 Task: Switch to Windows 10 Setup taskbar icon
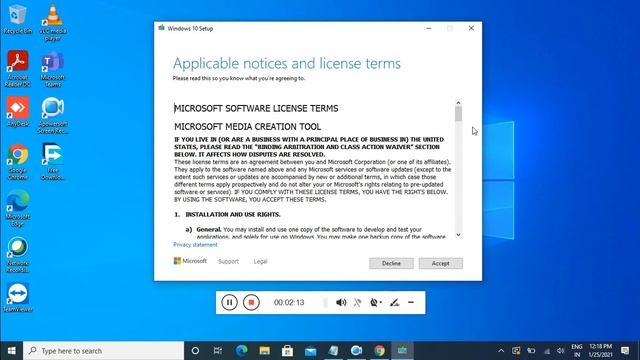(402, 351)
